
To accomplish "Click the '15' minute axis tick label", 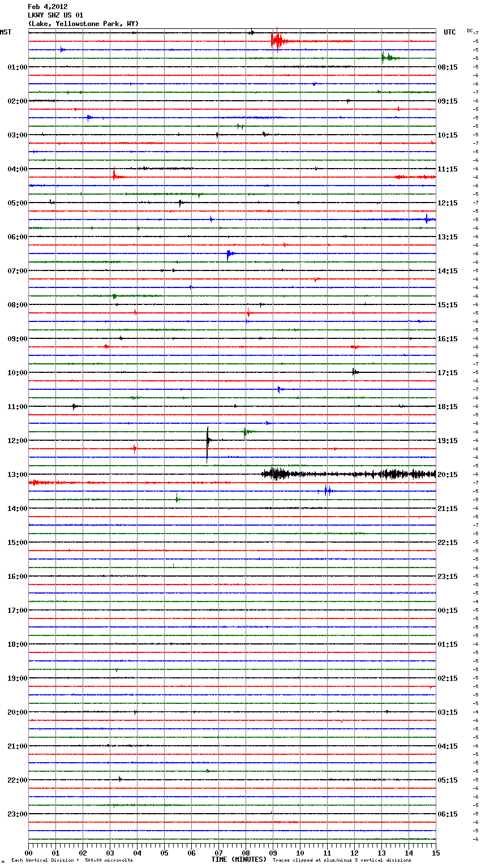I will pyautogui.click(x=436, y=852).
